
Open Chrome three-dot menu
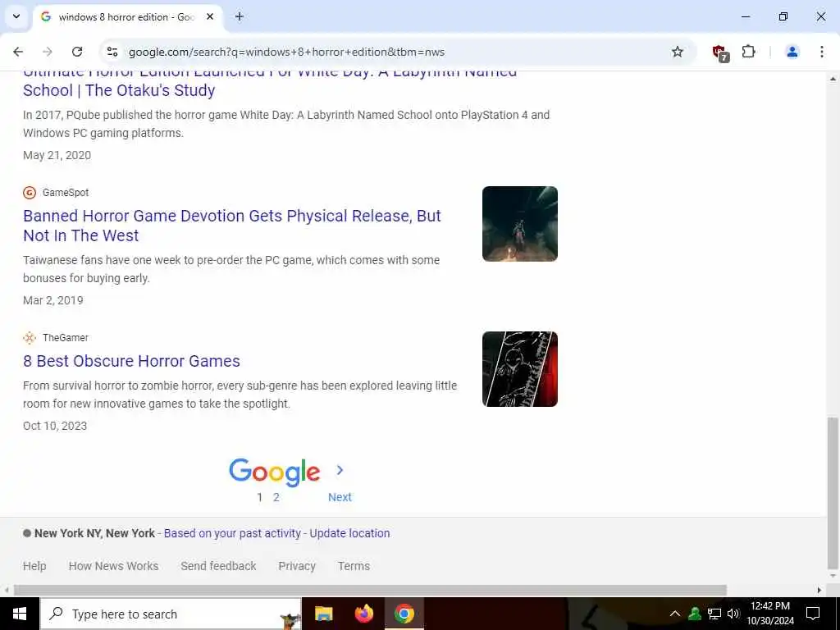(x=821, y=52)
